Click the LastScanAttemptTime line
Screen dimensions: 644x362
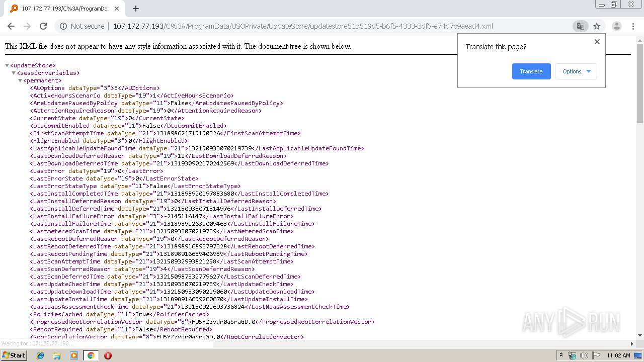click(x=162, y=261)
